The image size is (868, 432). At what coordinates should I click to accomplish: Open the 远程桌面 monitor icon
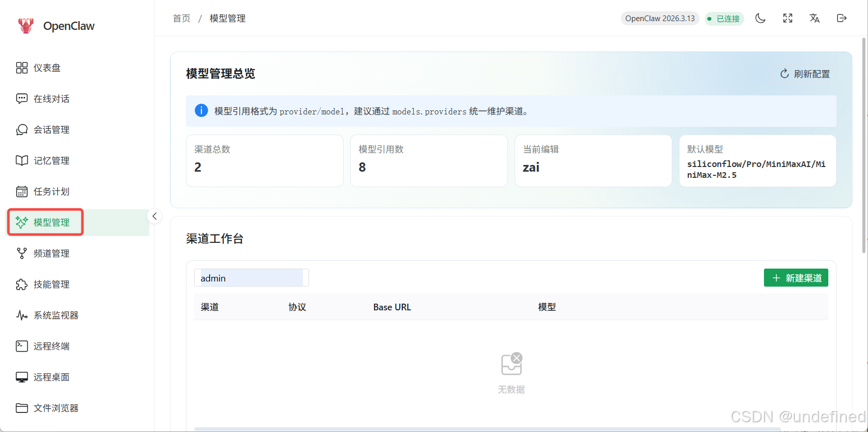click(22, 377)
